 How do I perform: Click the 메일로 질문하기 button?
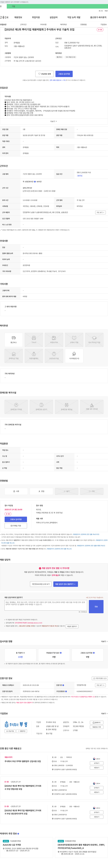click(72, 626)
